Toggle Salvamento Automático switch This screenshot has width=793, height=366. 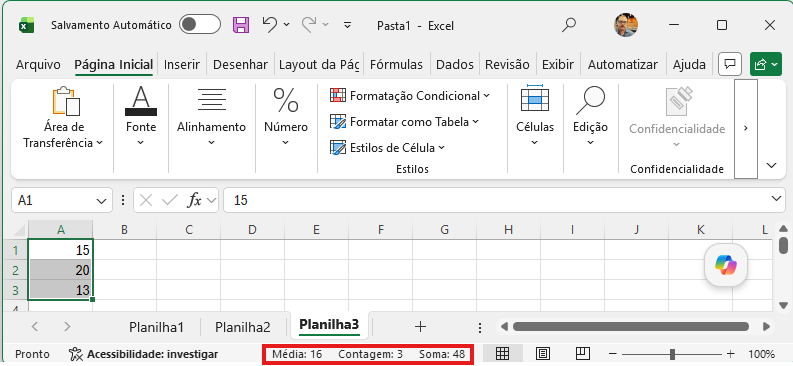click(200, 25)
